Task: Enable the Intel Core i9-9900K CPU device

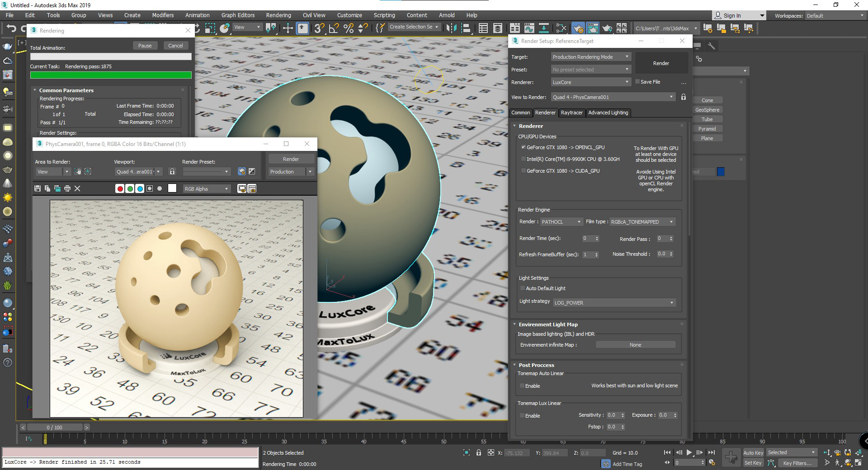Action: [x=524, y=159]
